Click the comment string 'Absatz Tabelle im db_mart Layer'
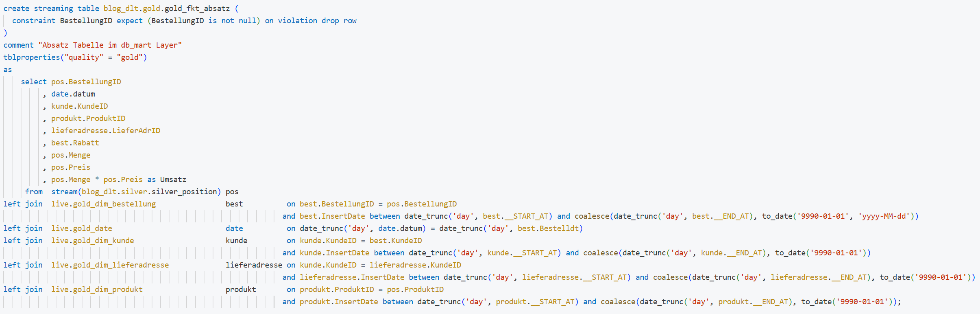The height and width of the screenshot is (314, 980). click(110, 45)
